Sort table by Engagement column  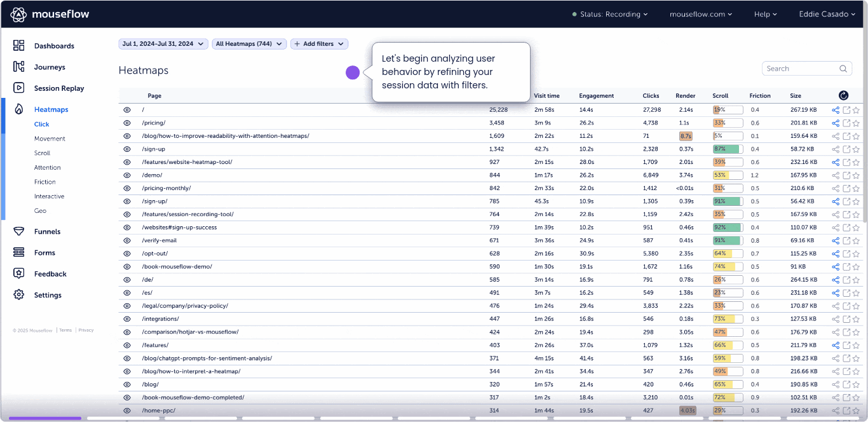point(596,96)
